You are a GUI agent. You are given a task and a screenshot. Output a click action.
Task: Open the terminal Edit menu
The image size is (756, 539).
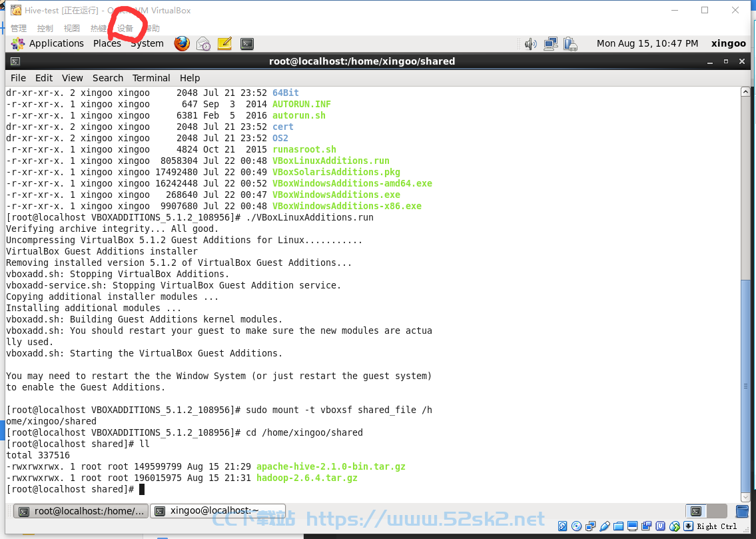pyautogui.click(x=44, y=78)
